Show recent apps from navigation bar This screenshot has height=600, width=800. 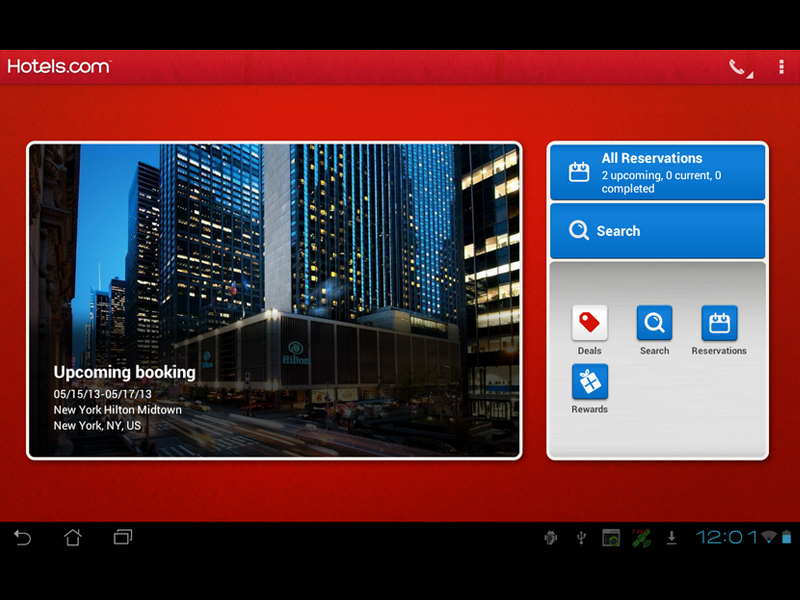(122, 538)
